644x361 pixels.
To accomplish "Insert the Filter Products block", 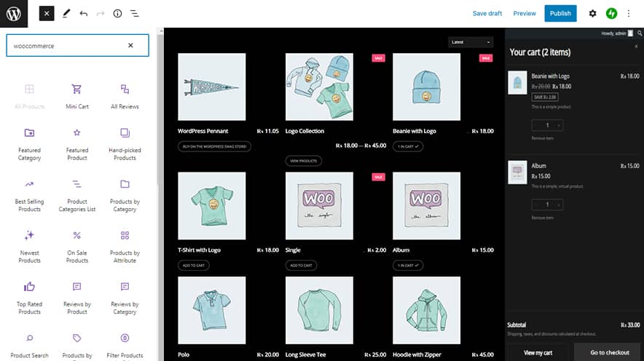I will click(125, 346).
